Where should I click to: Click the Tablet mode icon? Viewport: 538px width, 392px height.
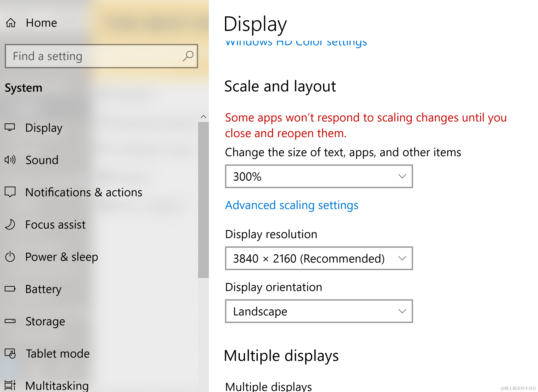[10, 353]
